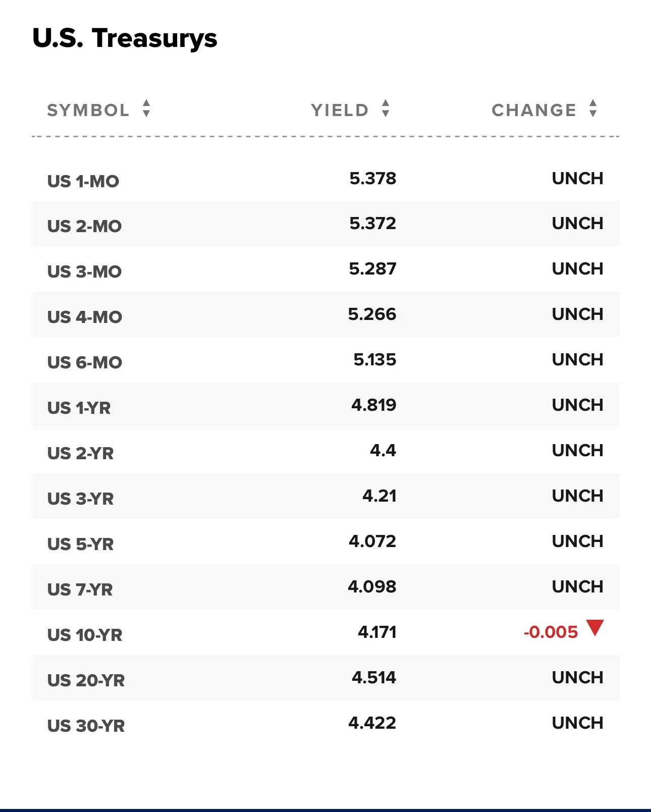Open the US 10-YR treasury quote

coord(85,635)
